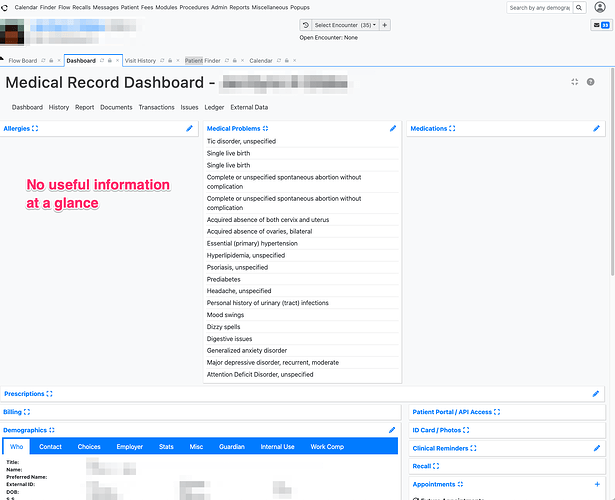Click the dashboard collapse-all arrows icon
The width and height of the screenshot is (615, 500).
coord(575,82)
